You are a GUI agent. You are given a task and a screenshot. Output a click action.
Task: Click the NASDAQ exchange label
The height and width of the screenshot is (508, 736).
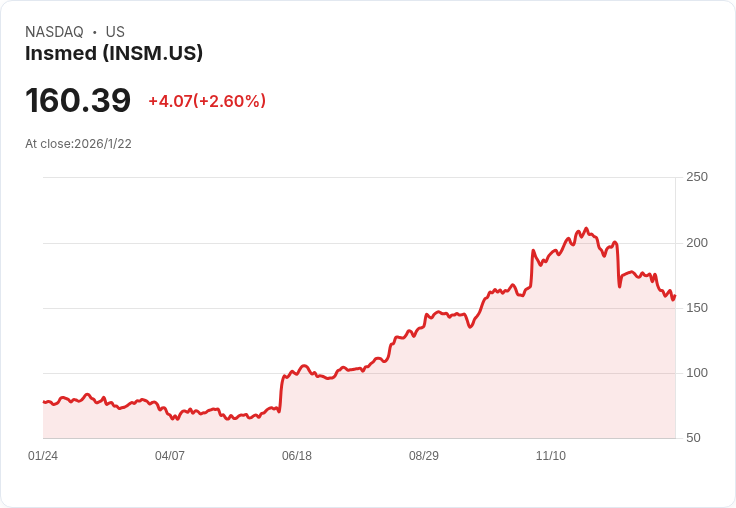click(54, 32)
